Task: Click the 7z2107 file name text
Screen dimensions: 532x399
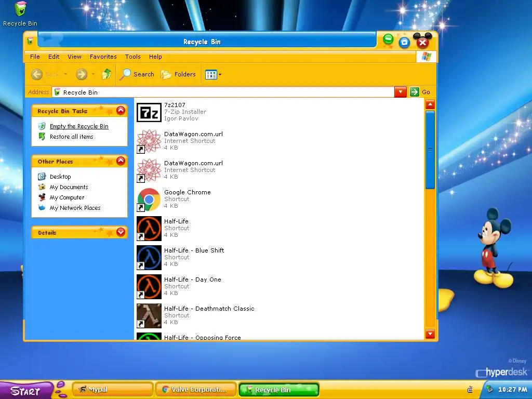Action: point(175,105)
